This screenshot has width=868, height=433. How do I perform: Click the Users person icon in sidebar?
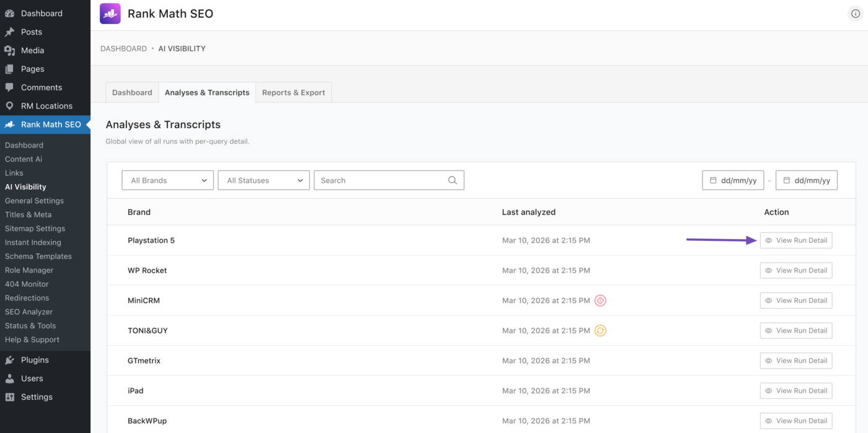[10, 378]
